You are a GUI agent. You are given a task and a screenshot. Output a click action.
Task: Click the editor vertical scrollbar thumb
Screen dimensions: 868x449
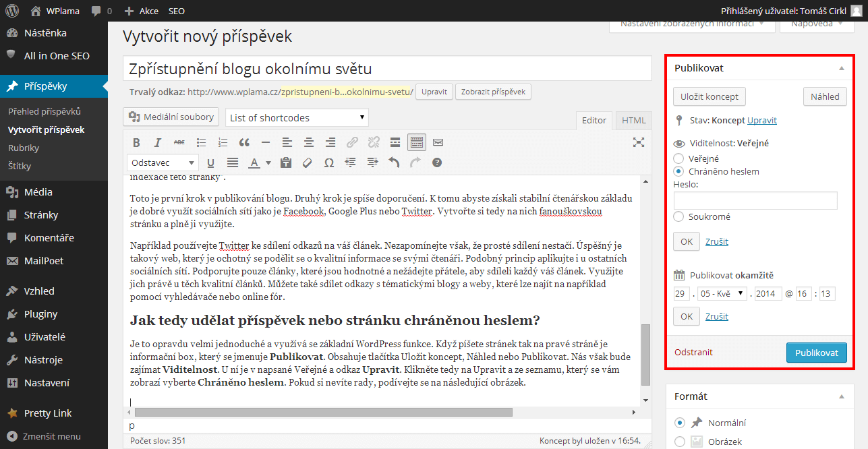646,354
